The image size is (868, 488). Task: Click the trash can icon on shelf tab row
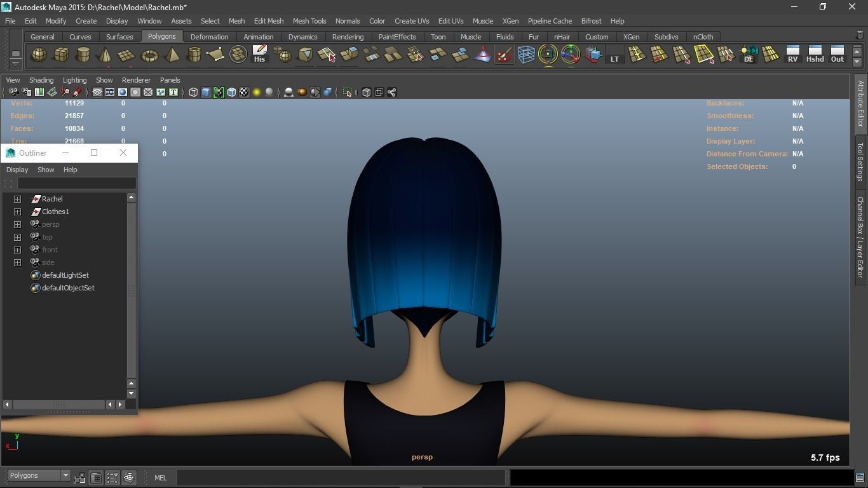860,35
